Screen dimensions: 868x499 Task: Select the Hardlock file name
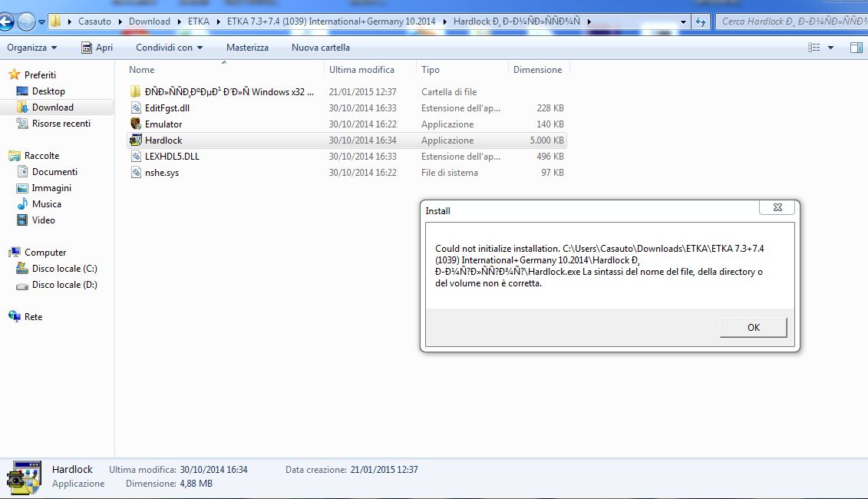(x=163, y=140)
